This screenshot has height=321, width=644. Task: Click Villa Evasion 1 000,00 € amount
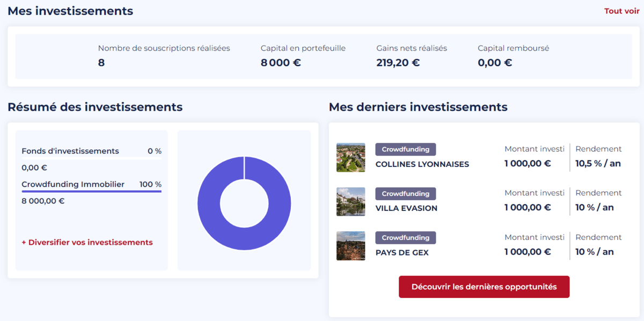pos(528,207)
